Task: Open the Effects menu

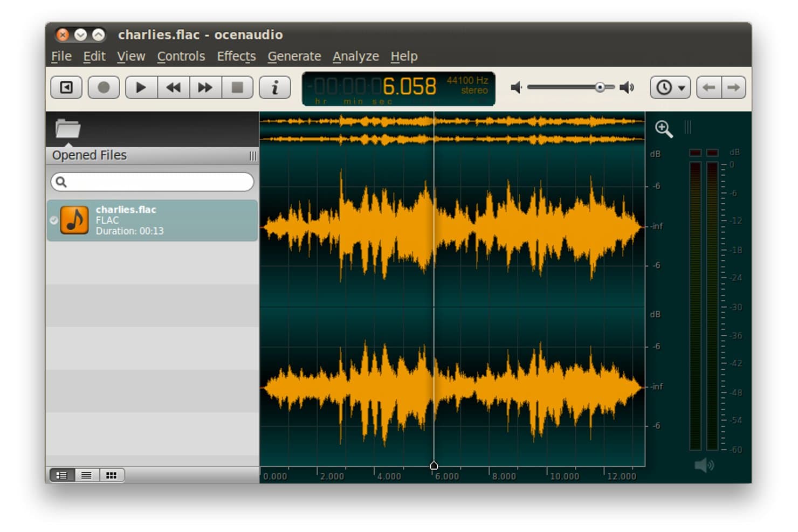Action: [x=236, y=56]
